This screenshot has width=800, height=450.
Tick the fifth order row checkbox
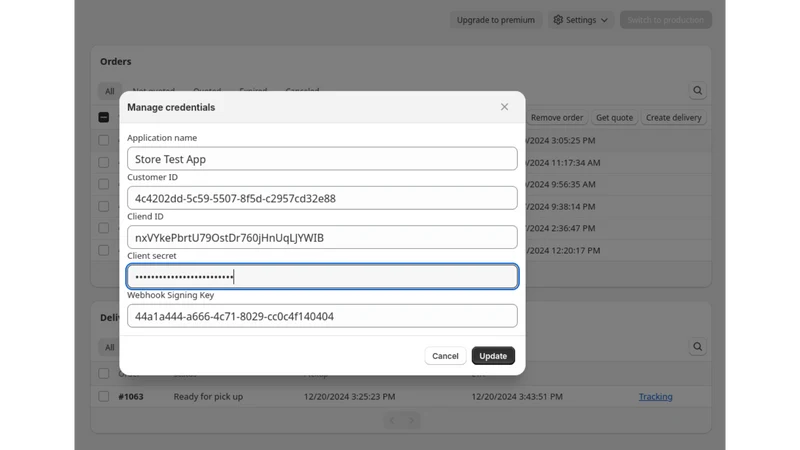(x=104, y=228)
